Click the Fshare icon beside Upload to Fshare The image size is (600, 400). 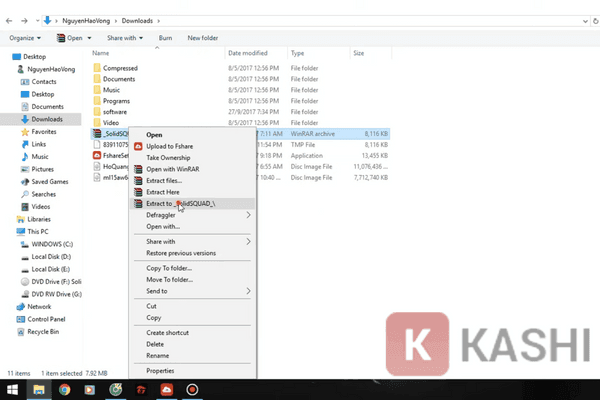pyautogui.click(x=138, y=146)
